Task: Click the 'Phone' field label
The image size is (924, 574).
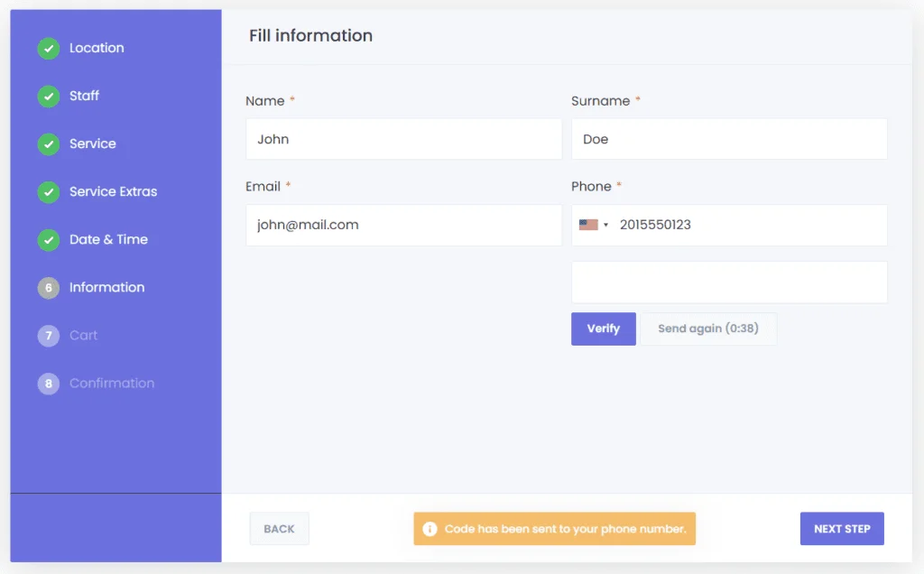Action: pos(591,186)
